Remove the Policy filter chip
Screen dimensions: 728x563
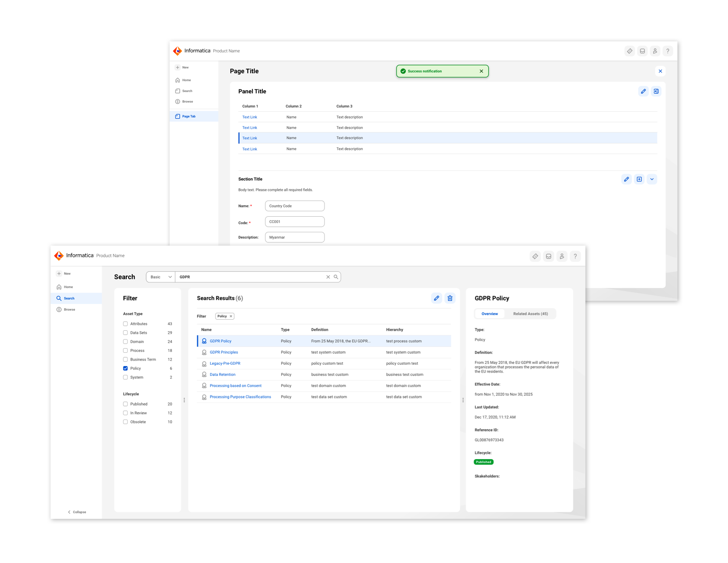coord(231,316)
